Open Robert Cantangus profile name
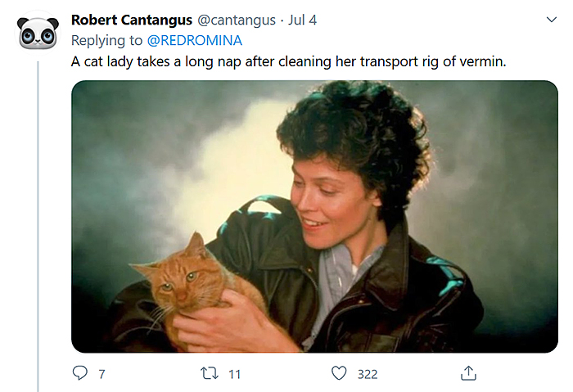 133,20
